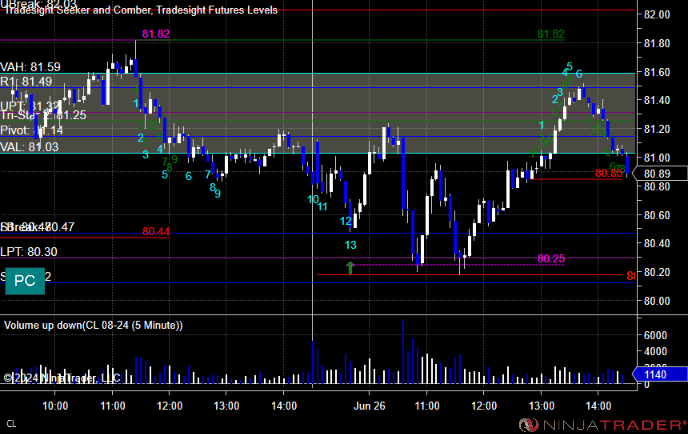Click the Jun 26 date label
This screenshot has height=434, width=688.
coord(369,406)
